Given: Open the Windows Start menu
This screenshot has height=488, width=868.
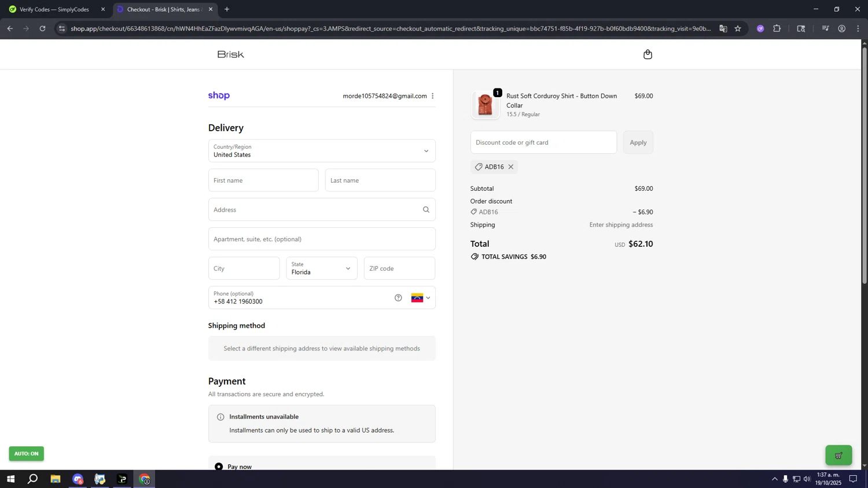Looking at the screenshot, I should tap(10, 479).
